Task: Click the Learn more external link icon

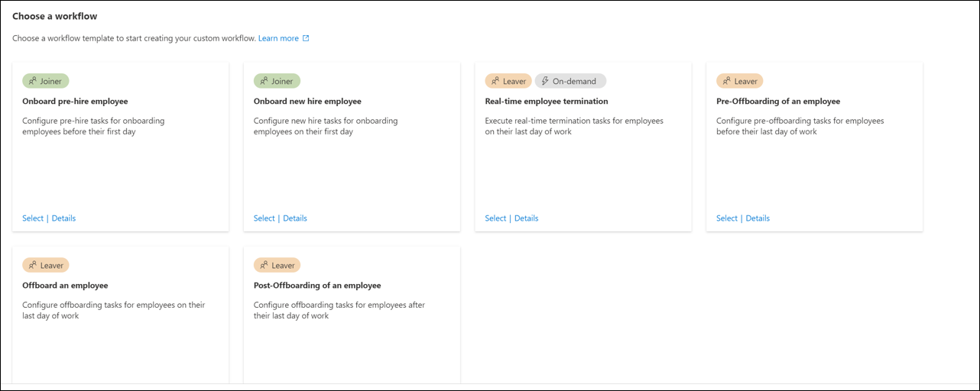Action: tap(307, 38)
